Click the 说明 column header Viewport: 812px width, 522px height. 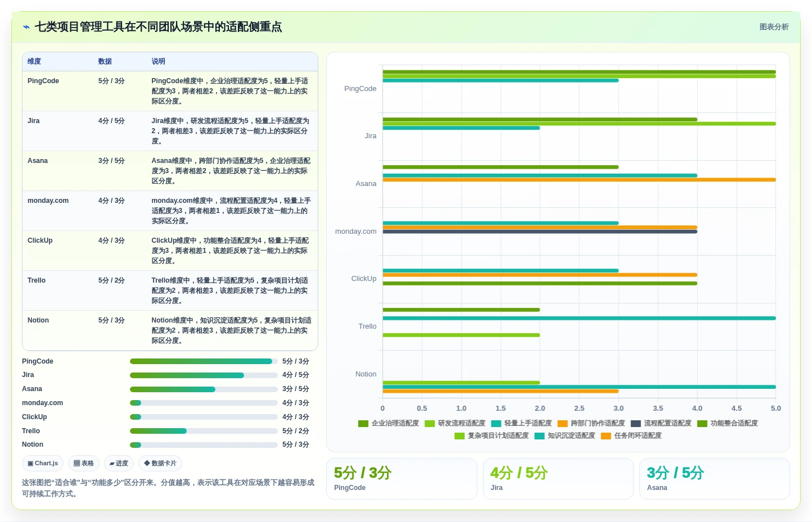pyautogui.click(x=159, y=62)
